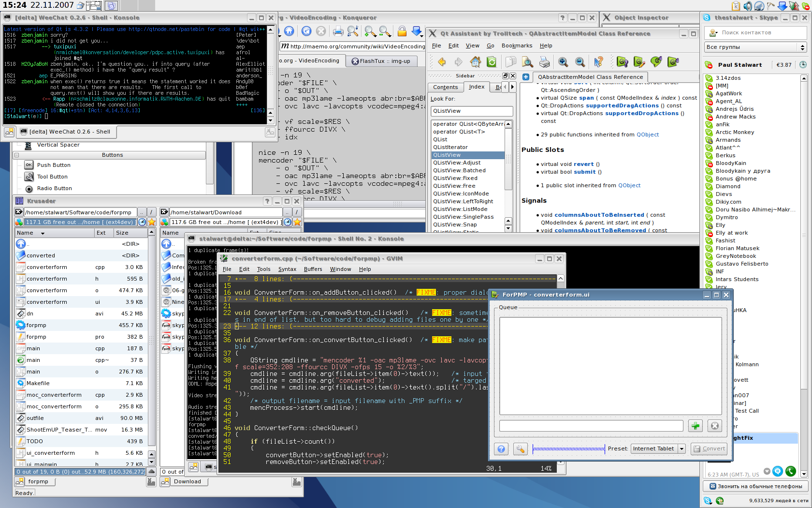Follow the supportedDragActions link in documentation
The height and width of the screenshot is (508, 812).
click(x=622, y=105)
